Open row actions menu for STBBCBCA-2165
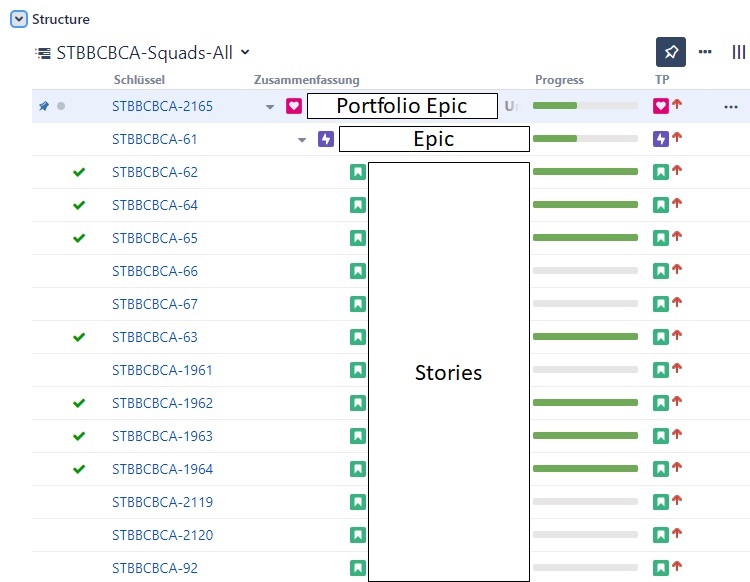Image resolution: width=750 pixels, height=582 pixels. [731, 107]
